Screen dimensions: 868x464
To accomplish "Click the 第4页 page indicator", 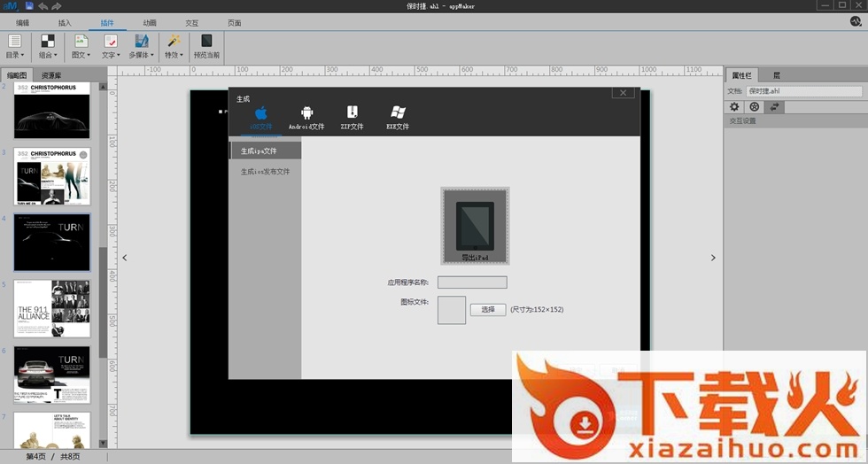I will pyautogui.click(x=36, y=457).
